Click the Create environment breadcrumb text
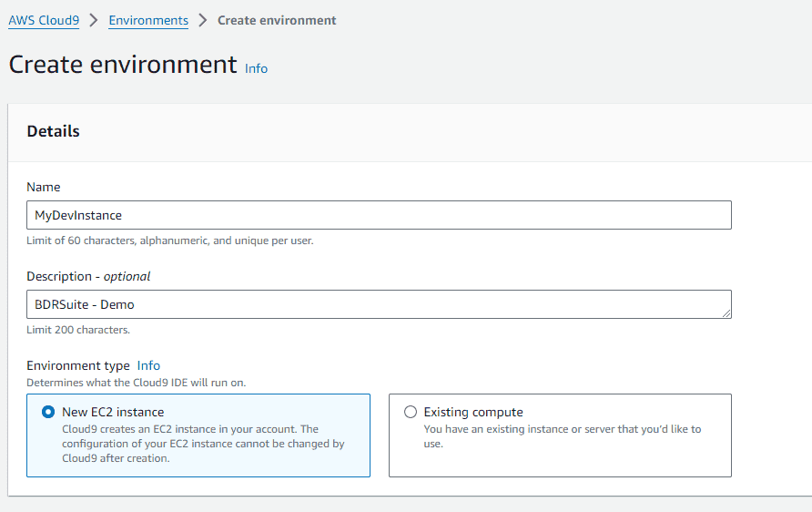812x512 pixels. [277, 20]
